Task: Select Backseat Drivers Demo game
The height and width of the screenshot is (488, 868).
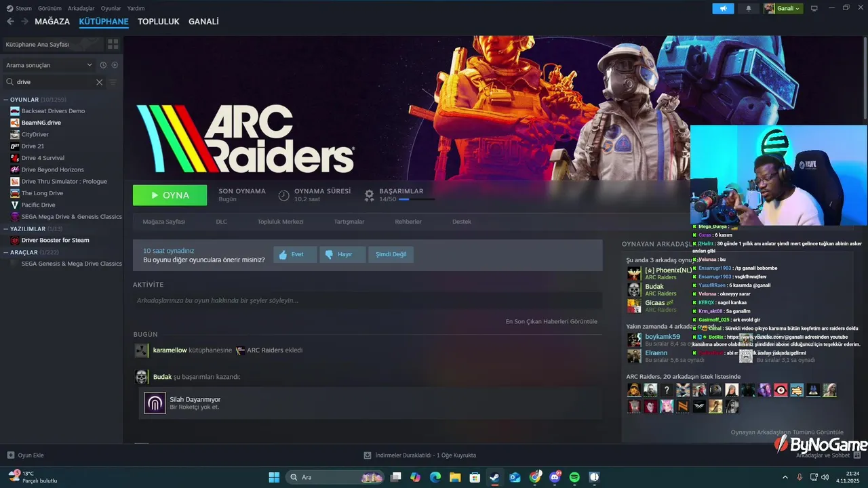Action: (53, 111)
